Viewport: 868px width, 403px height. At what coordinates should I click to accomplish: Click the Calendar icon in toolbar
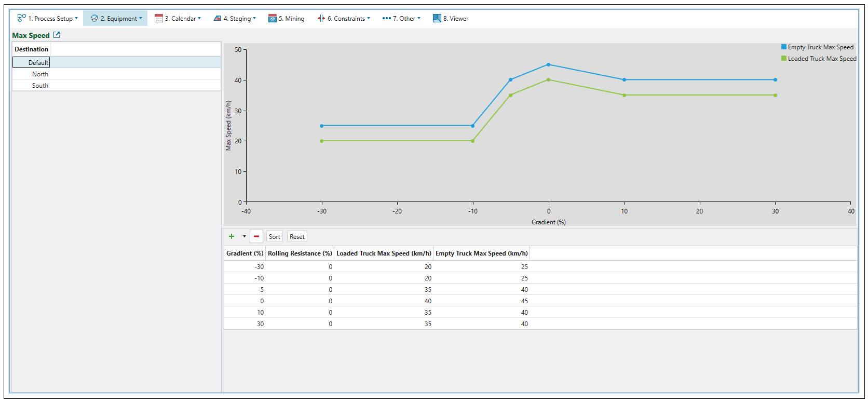159,18
